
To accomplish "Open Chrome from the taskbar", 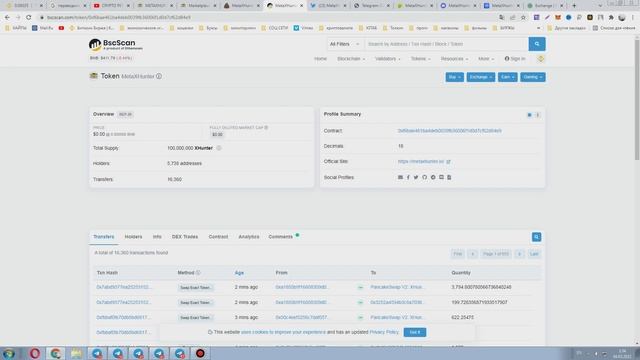I will tap(56, 353).
